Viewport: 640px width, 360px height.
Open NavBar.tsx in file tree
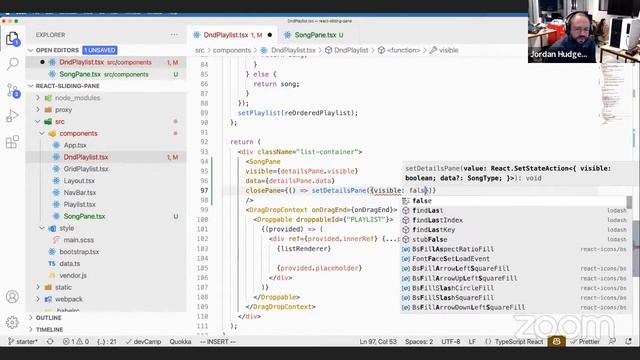pyautogui.click(x=80, y=193)
